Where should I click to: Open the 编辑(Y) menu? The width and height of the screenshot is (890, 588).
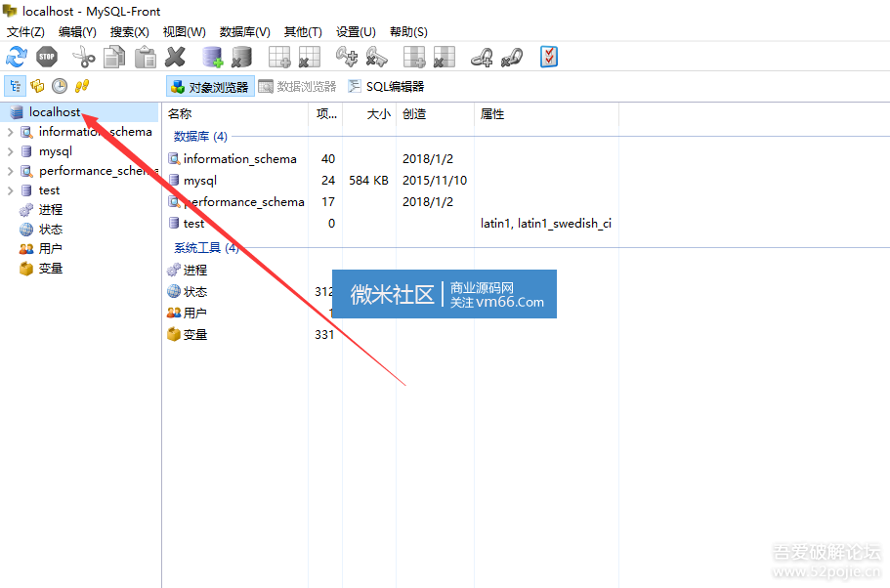[77, 32]
